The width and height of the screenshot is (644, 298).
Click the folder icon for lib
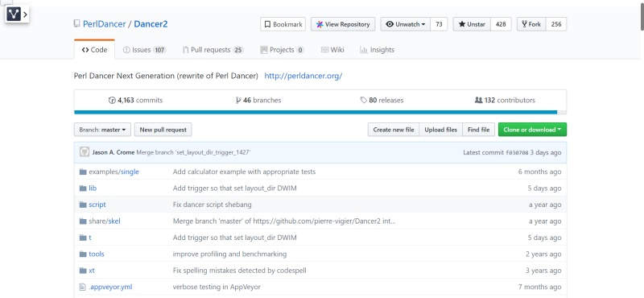(83, 188)
